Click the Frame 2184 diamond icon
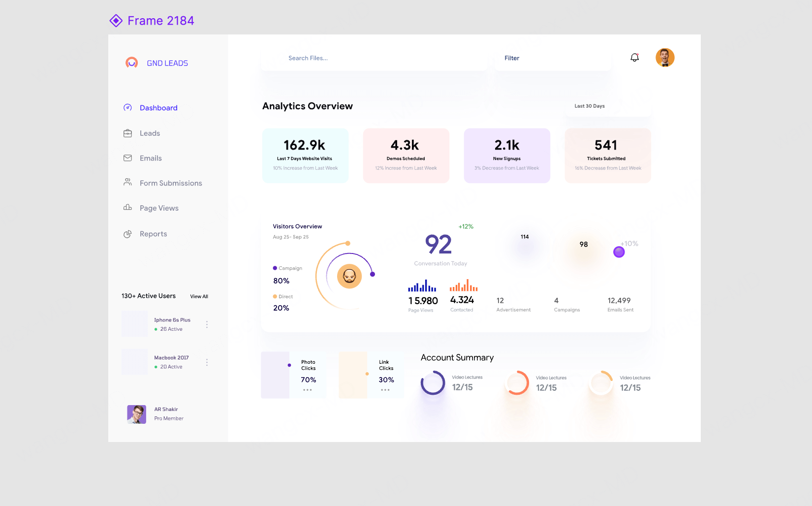This screenshot has height=506, width=812. coord(116,21)
